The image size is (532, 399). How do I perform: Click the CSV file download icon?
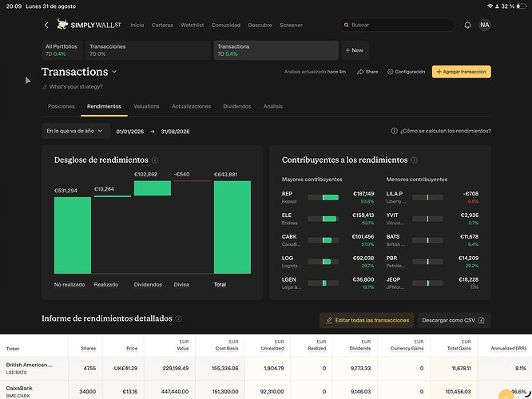pos(481,320)
